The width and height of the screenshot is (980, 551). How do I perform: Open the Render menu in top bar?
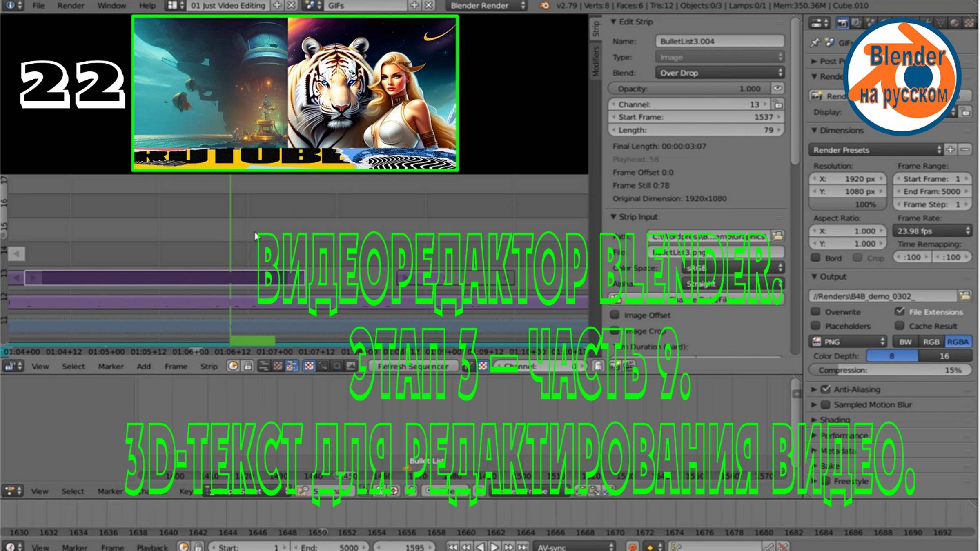pos(71,6)
